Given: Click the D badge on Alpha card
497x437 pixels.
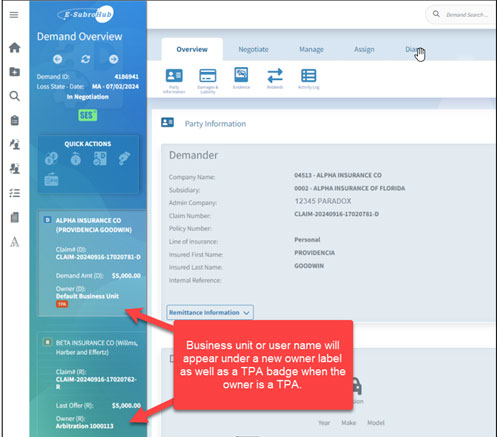Looking at the screenshot, I should (x=47, y=220).
